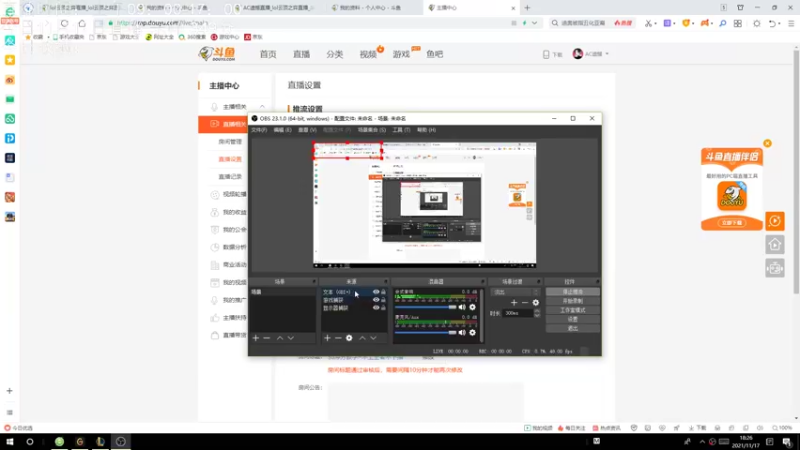Adjust the 麦克风/Aux volume slider
This screenshot has width=800, height=450.
426,333
